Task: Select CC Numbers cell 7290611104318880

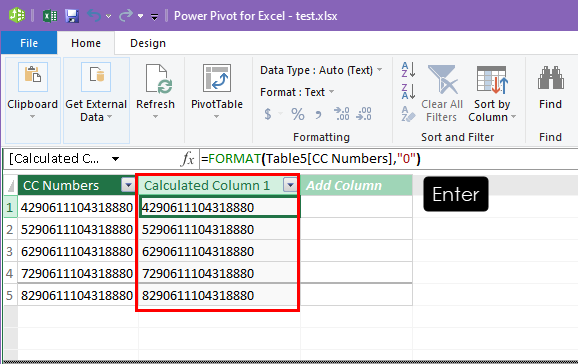Action: [77, 273]
